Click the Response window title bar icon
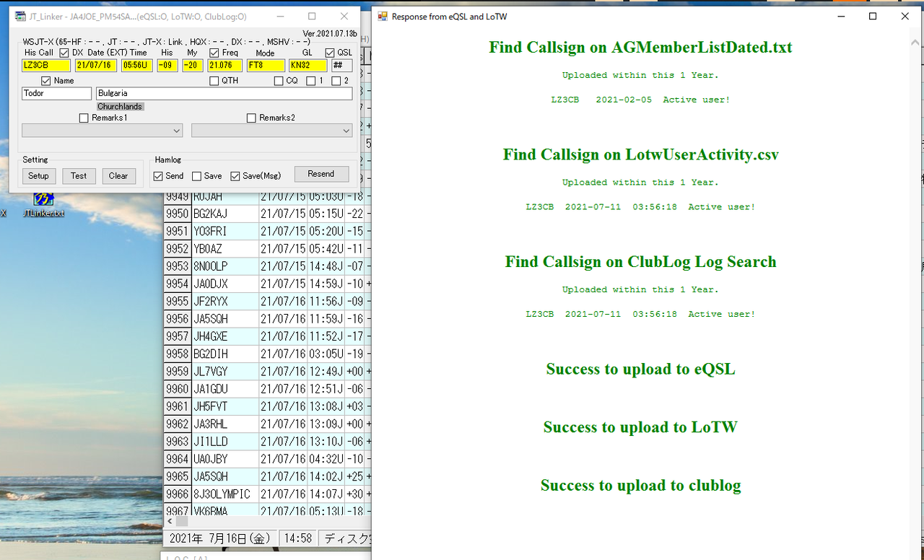Viewport: 924px width, 560px height. click(x=383, y=16)
